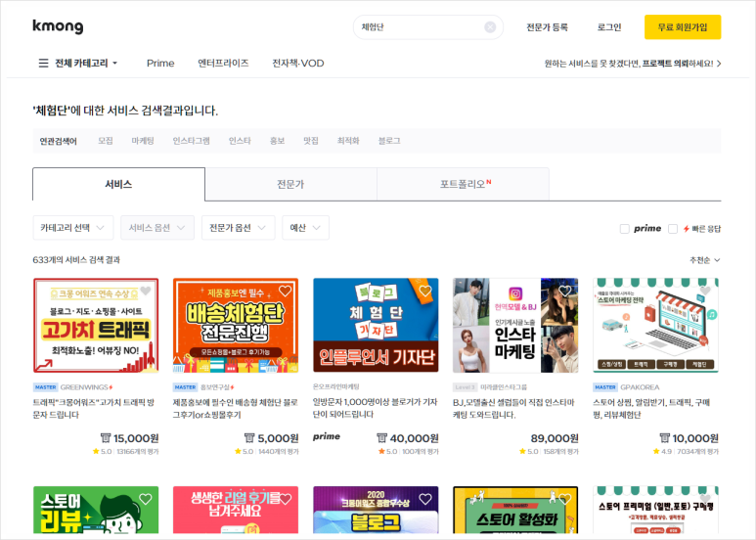Select related keyword 최적화
The height and width of the screenshot is (540, 756).
pyautogui.click(x=348, y=141)
